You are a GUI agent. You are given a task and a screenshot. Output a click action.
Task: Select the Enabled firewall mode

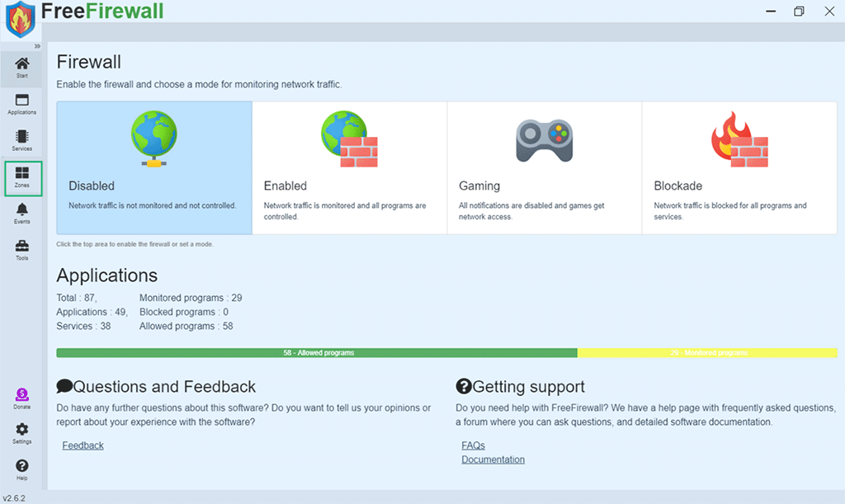click(x=349, y=168)
